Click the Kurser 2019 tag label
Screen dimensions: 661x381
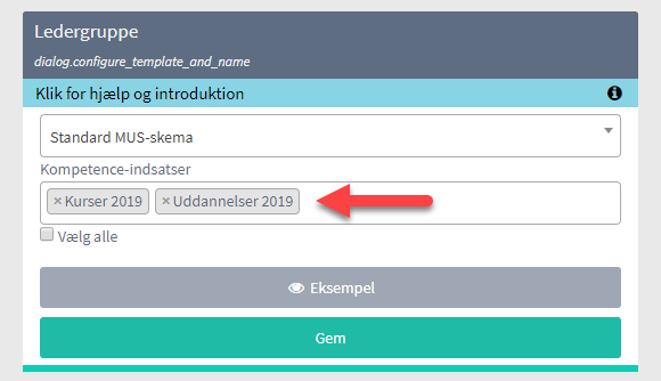(x=103, y=201)
